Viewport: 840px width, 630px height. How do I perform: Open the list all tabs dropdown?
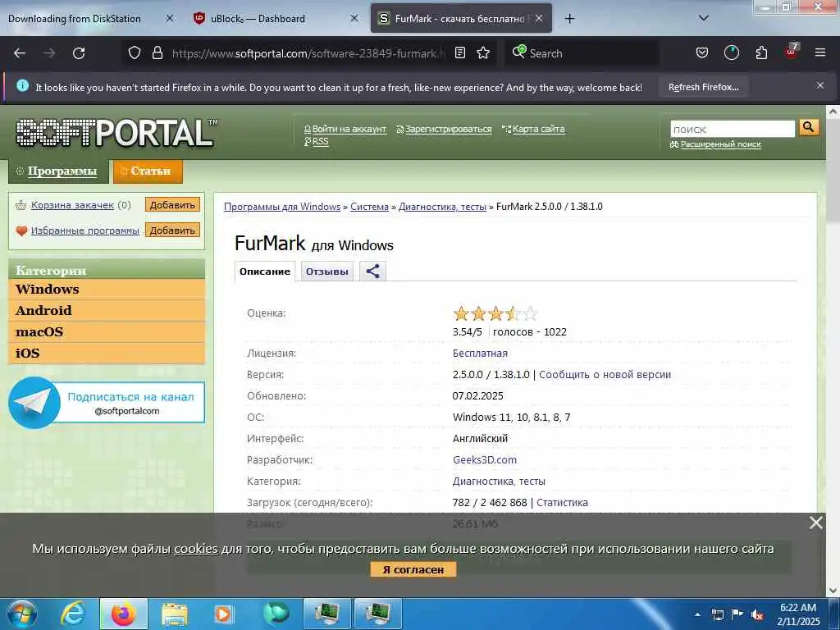coord(704,18)
